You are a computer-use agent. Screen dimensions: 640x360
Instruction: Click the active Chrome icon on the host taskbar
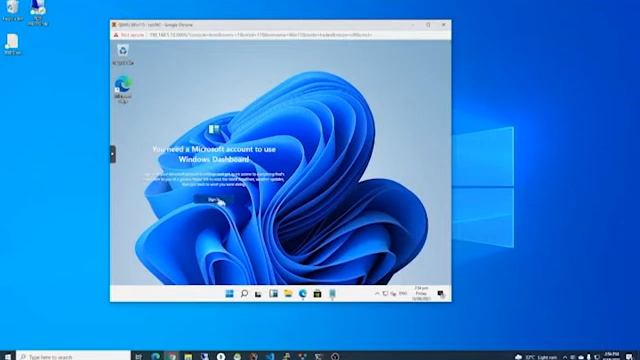coord(172,356)
